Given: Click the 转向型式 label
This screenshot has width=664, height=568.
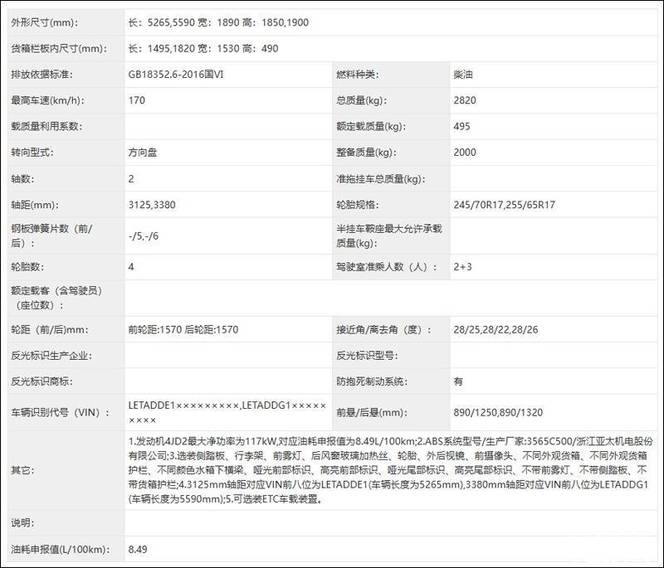Looking at the screenshot, I should [32, 152].
